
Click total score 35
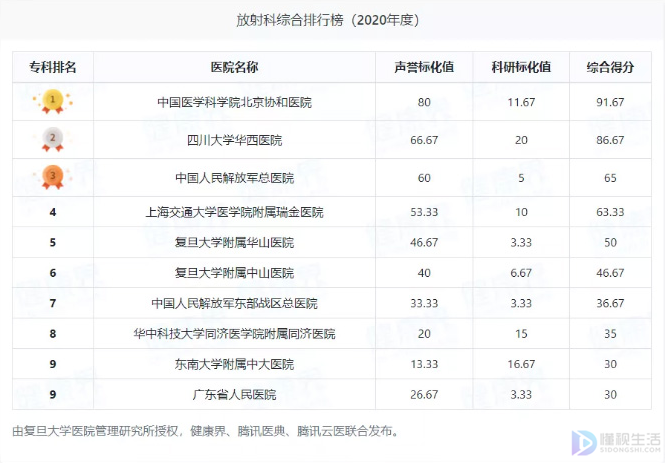(610, 334)
